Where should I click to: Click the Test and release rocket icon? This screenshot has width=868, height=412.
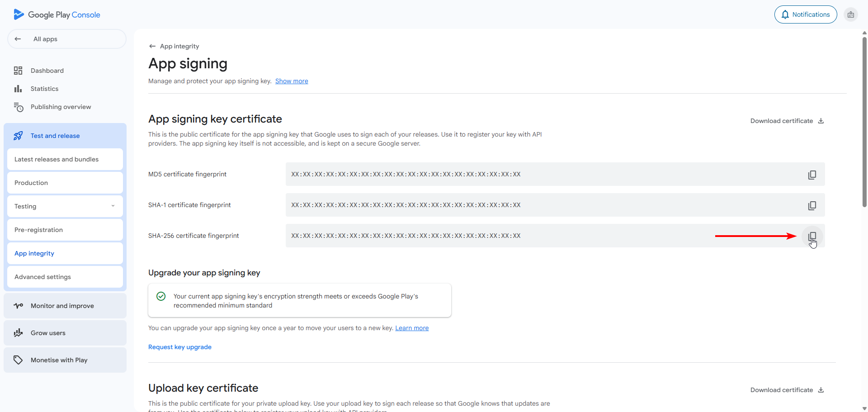coord(18,135)
